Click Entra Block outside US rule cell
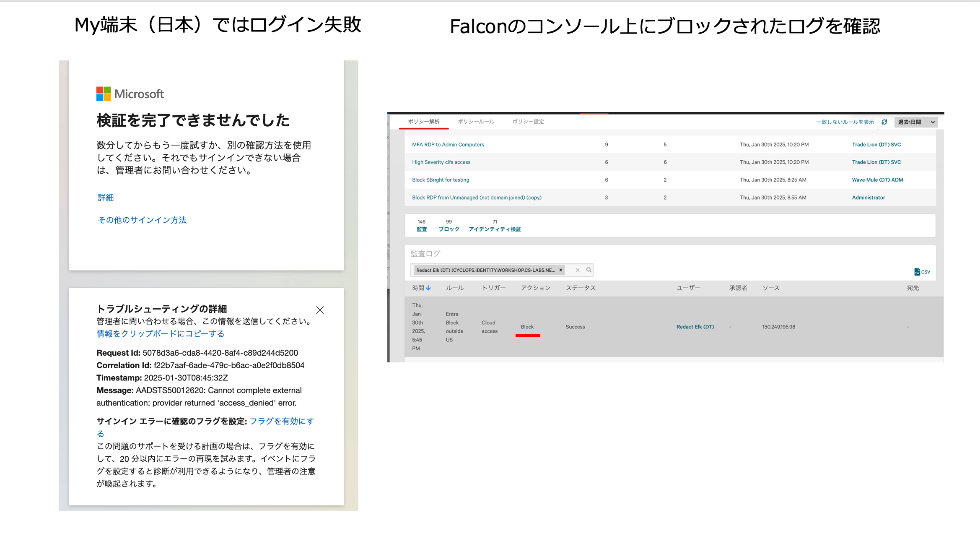Screen dimensions: 980x557 pyautogui.click(x=454, y=327)
